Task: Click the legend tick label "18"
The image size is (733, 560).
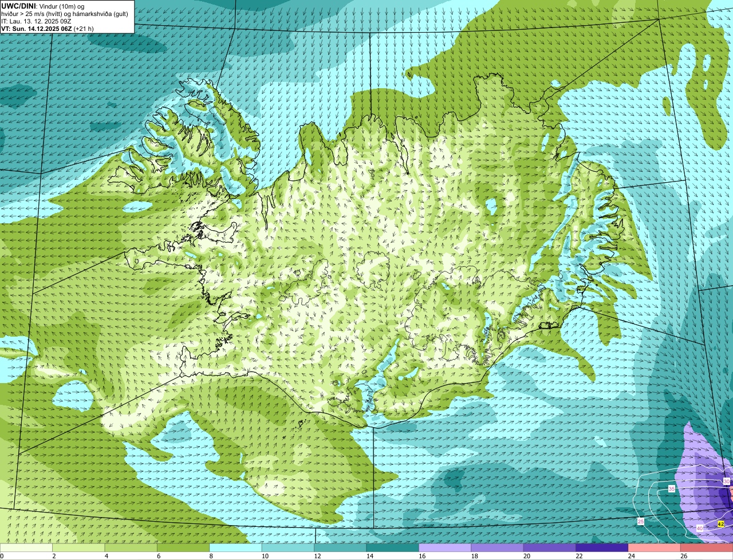Action: pyautogui.click(x=475, y=556)
